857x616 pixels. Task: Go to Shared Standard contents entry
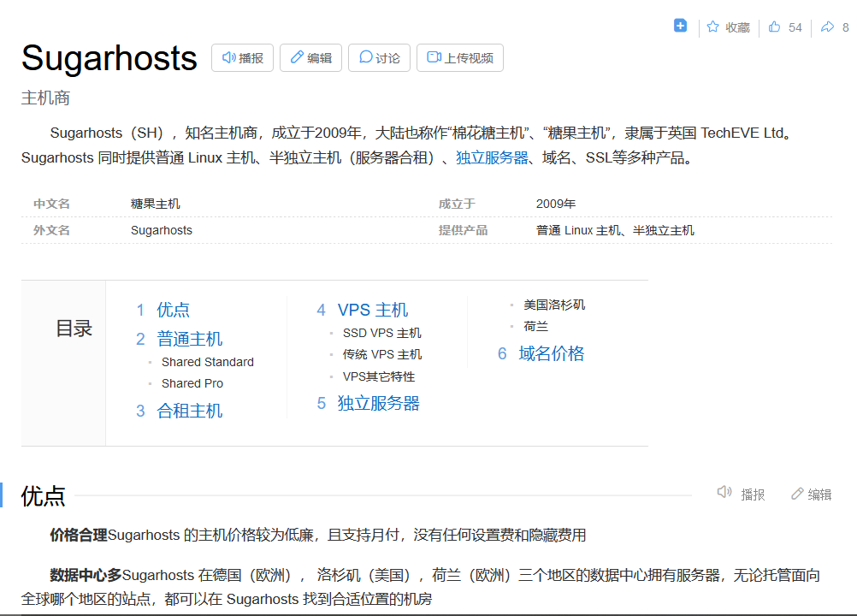pyautogui.click(x=208, y=362)
